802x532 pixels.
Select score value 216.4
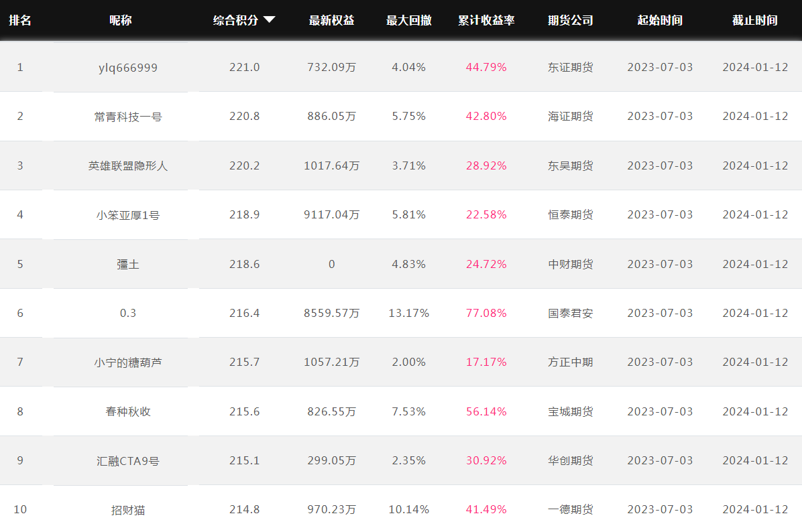click(245, 314)
